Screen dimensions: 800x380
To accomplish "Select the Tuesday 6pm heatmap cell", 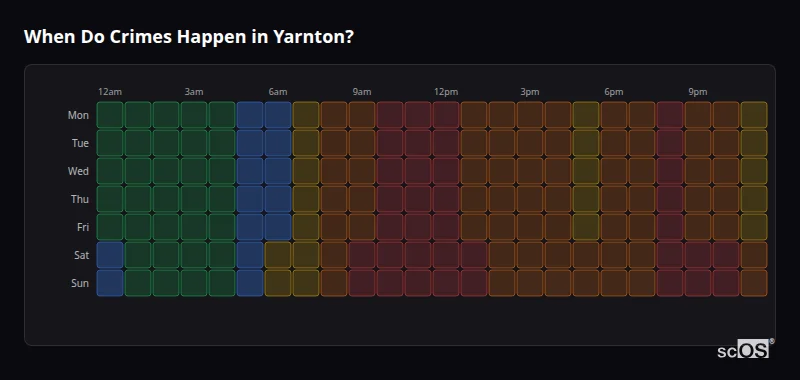I will (614, 143).
